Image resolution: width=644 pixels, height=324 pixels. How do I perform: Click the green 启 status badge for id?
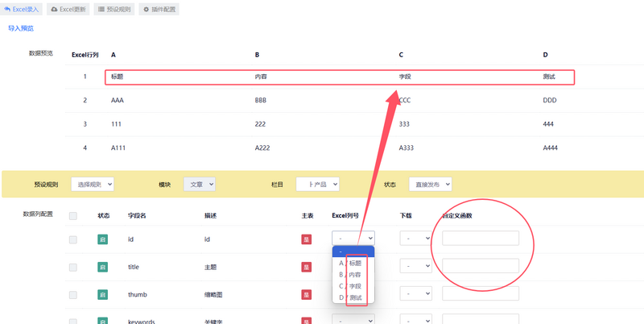[102, 239]
